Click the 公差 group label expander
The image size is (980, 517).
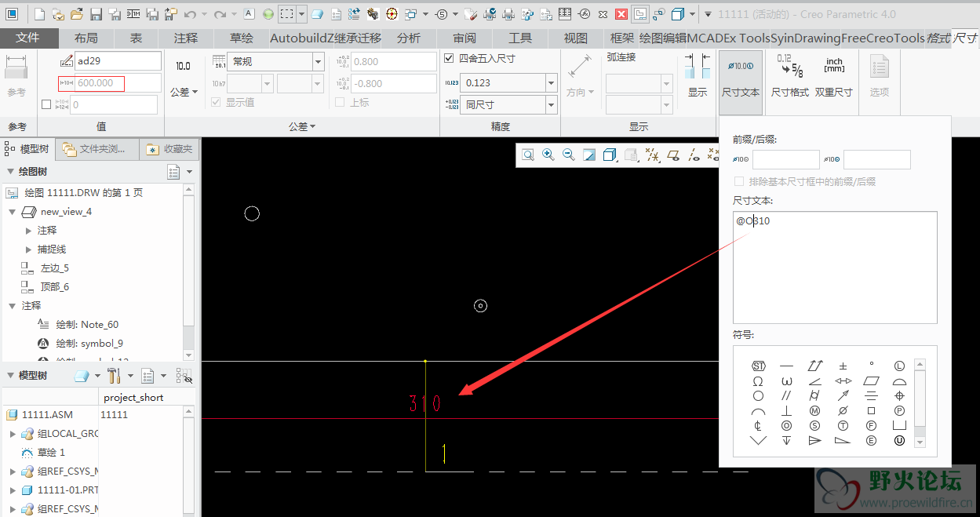302,126
